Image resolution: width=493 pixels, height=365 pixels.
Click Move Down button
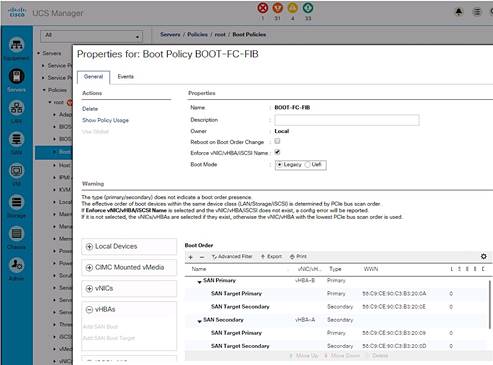click(x=342, y=356)
